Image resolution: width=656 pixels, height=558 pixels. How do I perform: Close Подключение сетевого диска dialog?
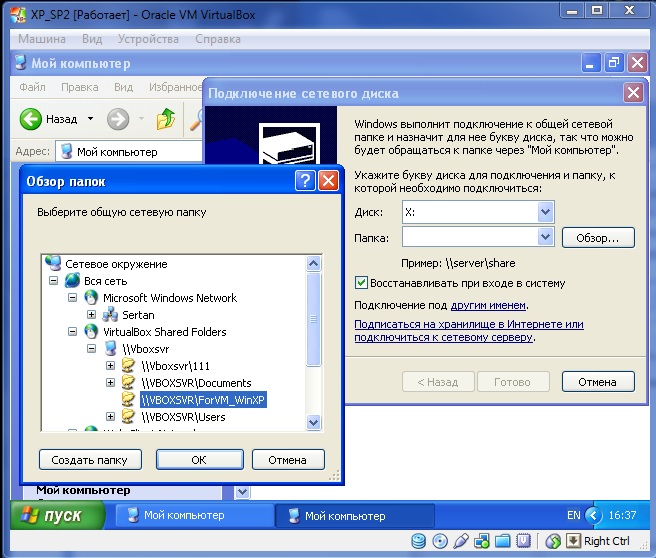pyautogui.click(x=633, y=92)
